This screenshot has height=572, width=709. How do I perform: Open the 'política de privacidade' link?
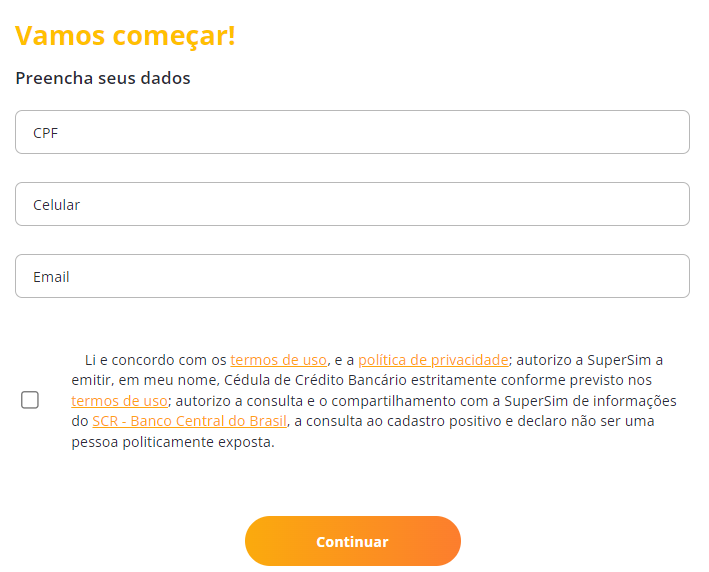[x=433, y=360]
